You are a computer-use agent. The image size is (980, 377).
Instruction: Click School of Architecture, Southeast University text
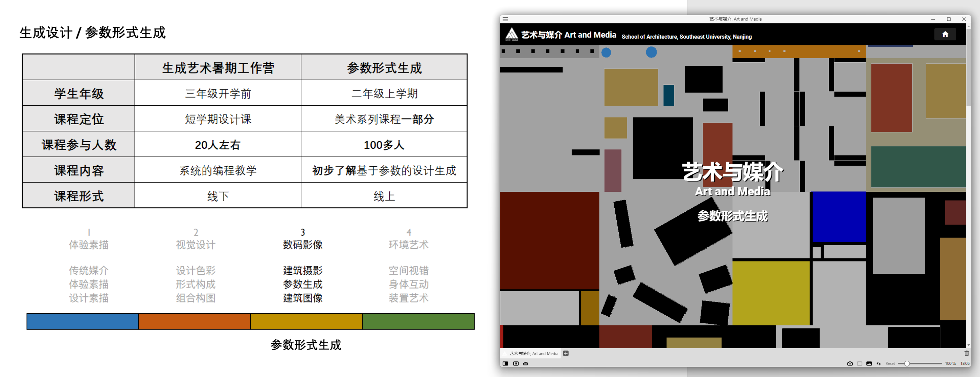tap(686, 37)
